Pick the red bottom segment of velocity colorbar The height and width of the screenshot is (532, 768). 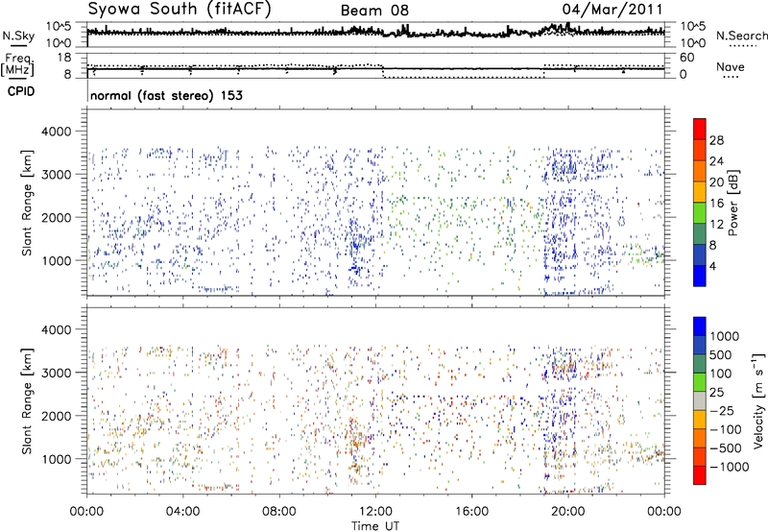(x=700, y=474)
